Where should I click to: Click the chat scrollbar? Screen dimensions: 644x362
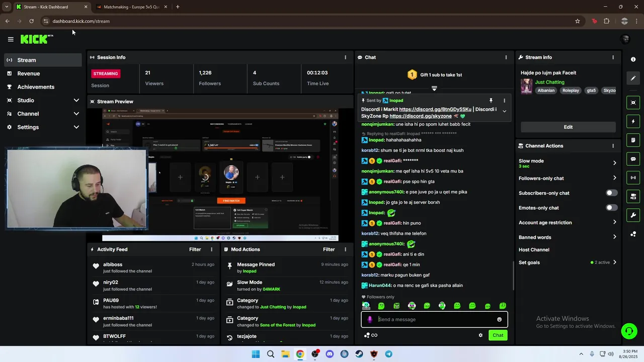coord(513,275)
